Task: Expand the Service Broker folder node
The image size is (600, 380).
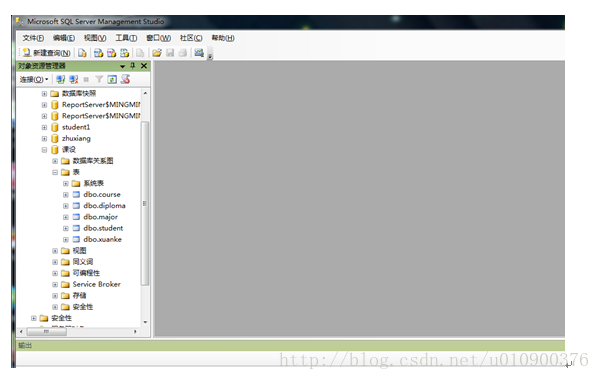Action: click(x=55, y=285)
